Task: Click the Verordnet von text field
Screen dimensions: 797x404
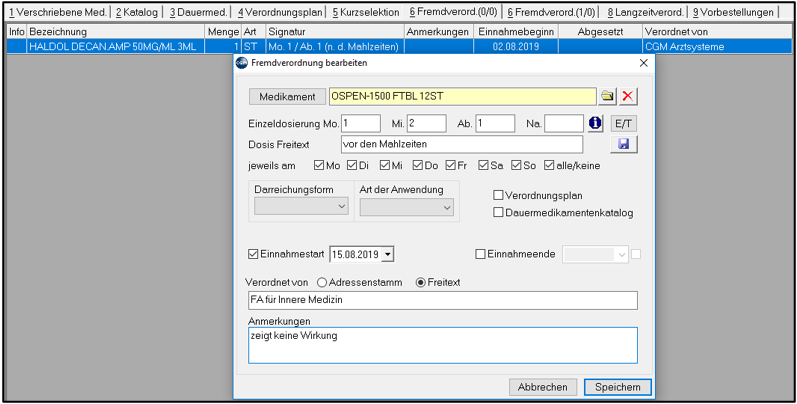Action: [x=443, y=300]
